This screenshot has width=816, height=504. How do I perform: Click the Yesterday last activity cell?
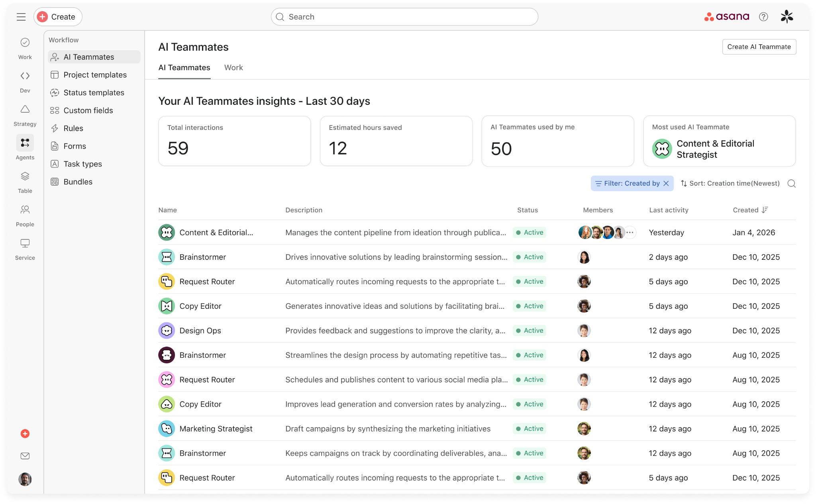click(x=666, y=233)
